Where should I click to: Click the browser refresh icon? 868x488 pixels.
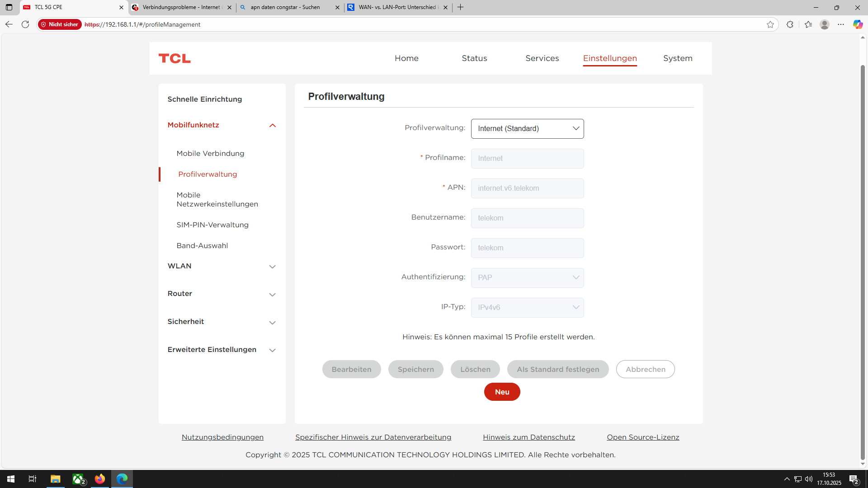point(25,24)
